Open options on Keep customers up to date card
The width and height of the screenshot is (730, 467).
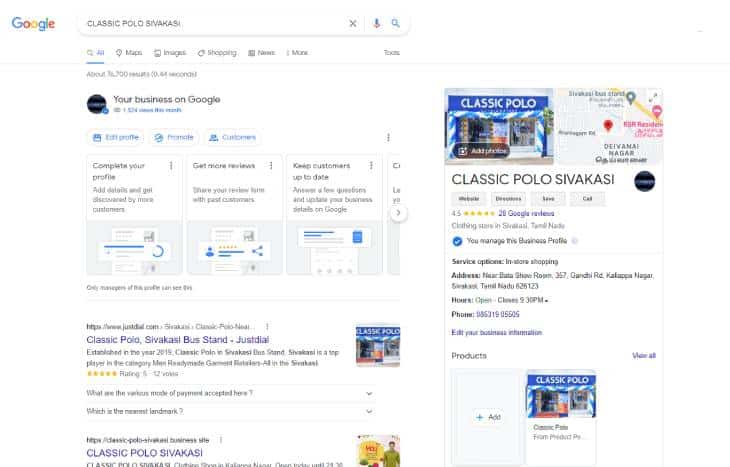(x=372, y=166)
